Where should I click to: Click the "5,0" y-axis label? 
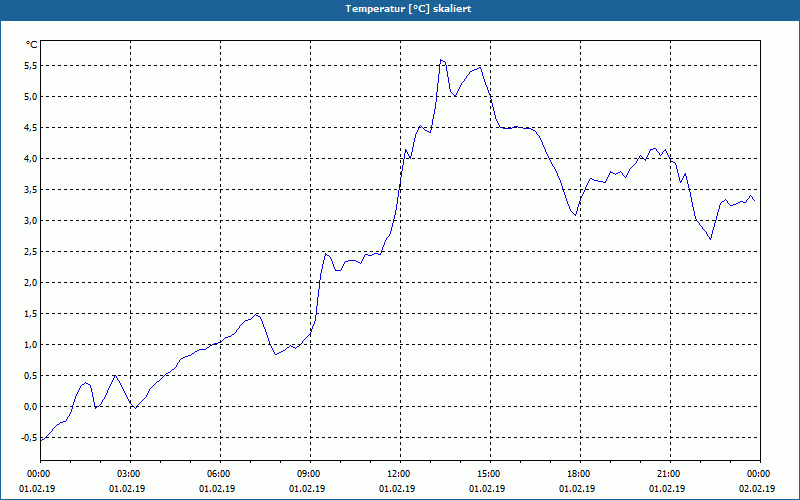(31, 96)
